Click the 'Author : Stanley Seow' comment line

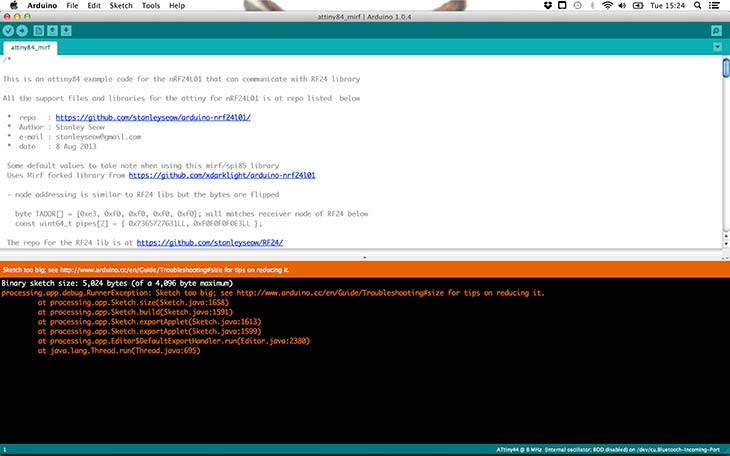pyautogui.click(x=56, y=127)
